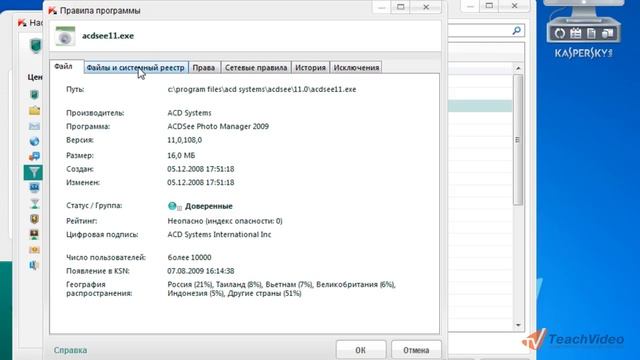
Task: Select the highlighted green row in rear list
Action: pyautogui.click(x=480, y=106)
